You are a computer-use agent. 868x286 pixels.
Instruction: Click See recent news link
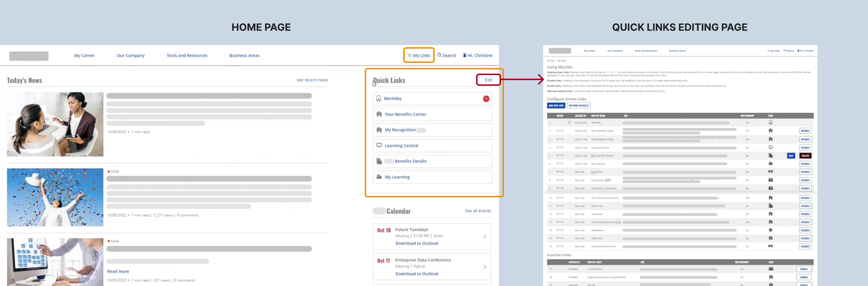click(312, 80)
